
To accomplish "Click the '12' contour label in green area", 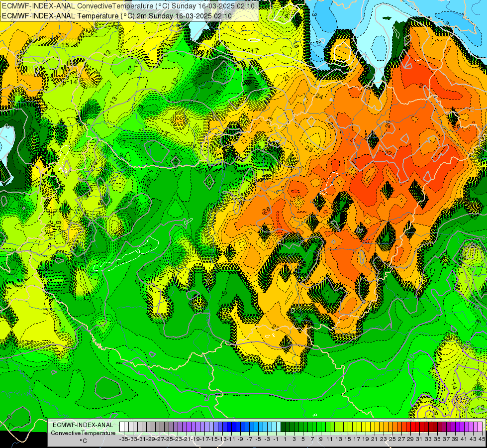I will 175,82.
